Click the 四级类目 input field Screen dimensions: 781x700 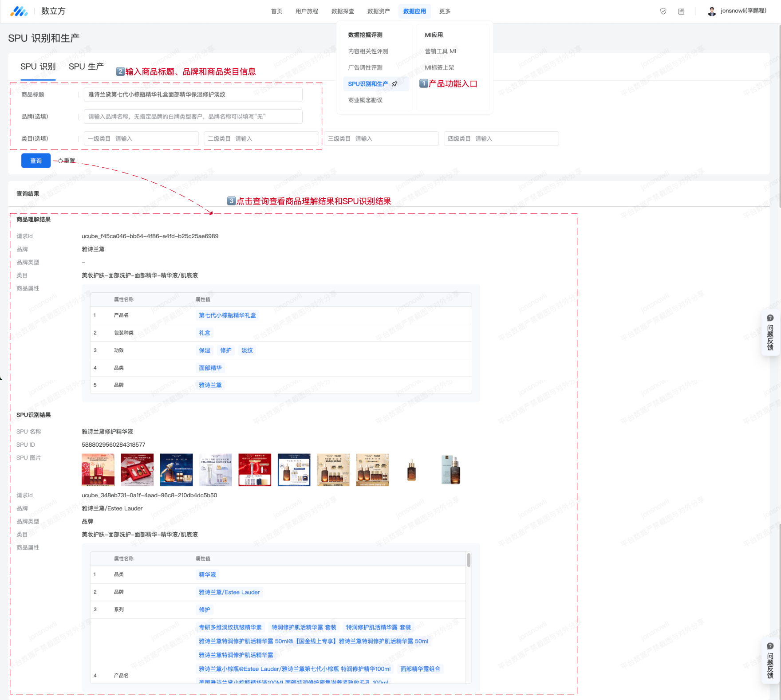point(501,139)
